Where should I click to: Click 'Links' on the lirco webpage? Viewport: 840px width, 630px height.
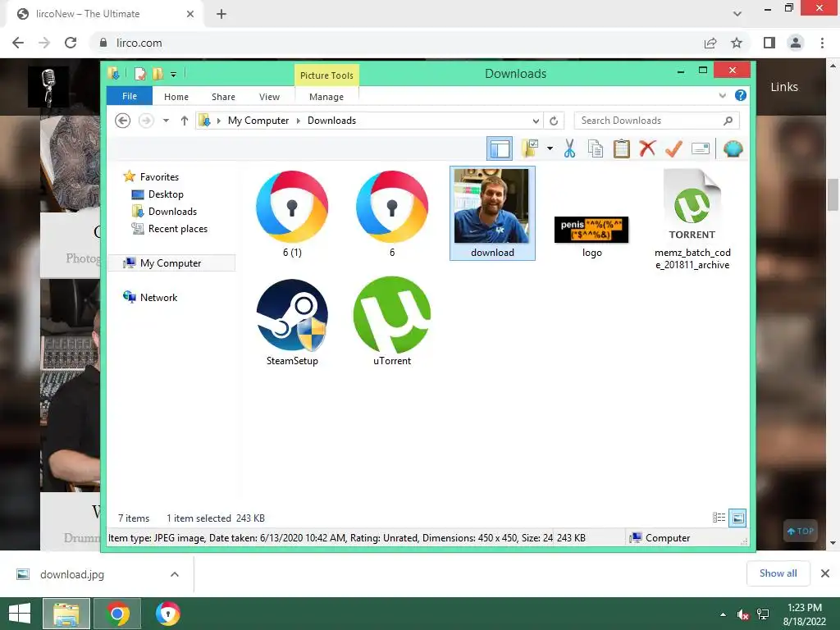[783, 87]
